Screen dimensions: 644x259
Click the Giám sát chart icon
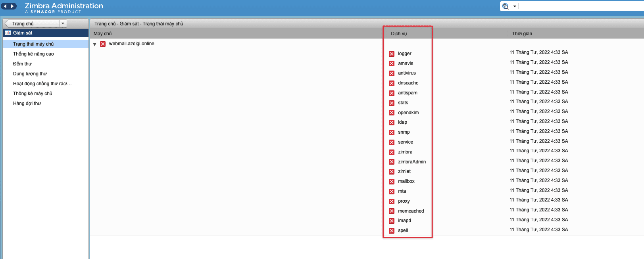coord(8,33)
